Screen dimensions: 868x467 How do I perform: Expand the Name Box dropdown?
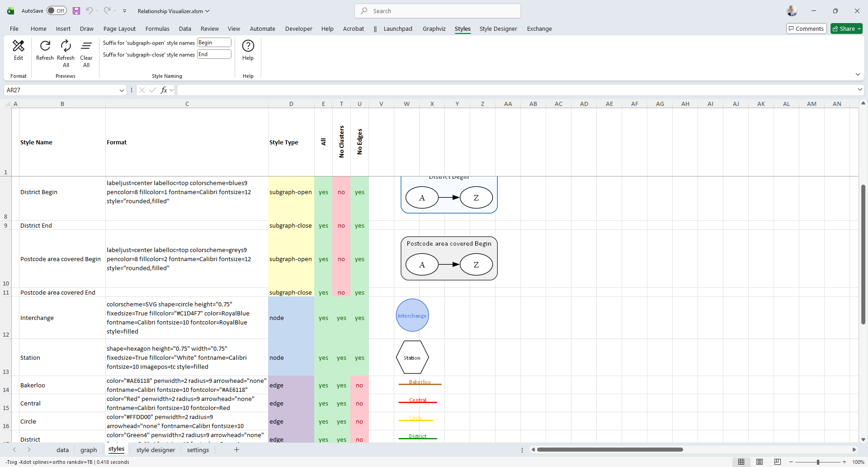[x=122, y=91]
